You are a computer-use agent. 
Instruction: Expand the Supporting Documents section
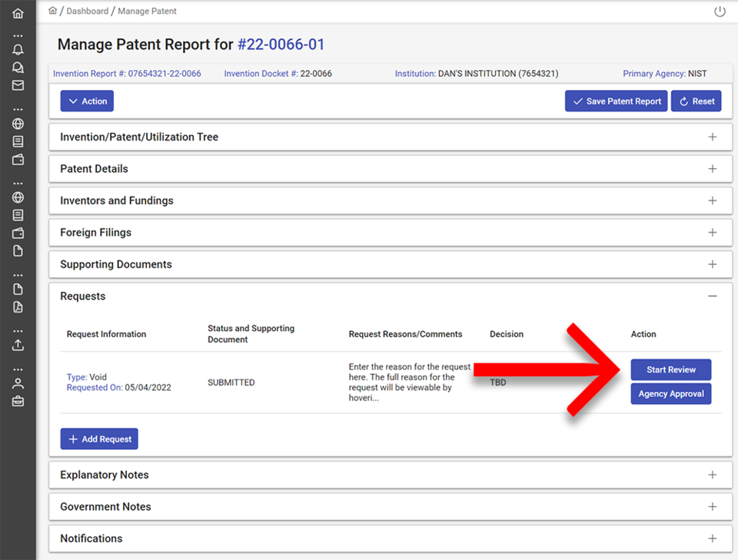pyautogui.click(x=712, y=264)
